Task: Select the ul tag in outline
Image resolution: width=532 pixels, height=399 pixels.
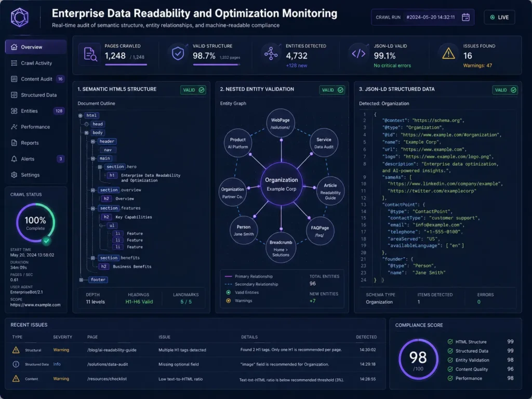Action: (x=112, y=225)
